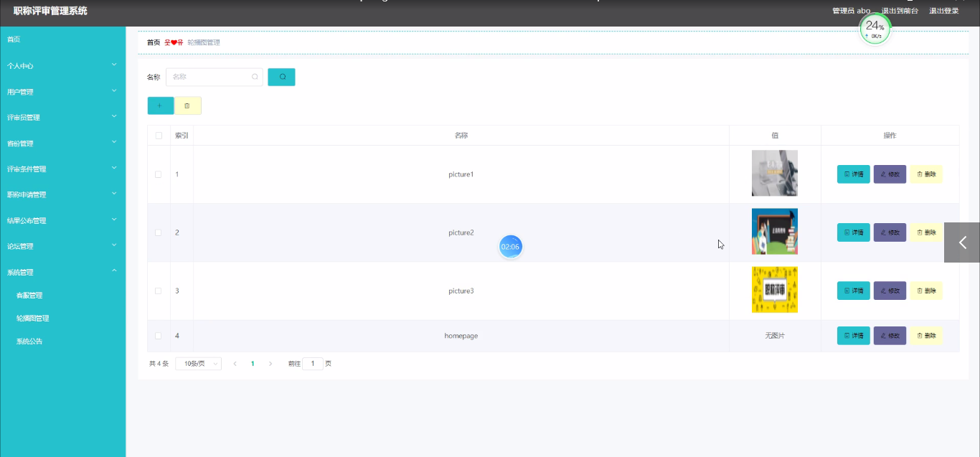Click the previous page arrow in pagination
The width and height of the screenshot is (980, 457).
coord(235,364)
